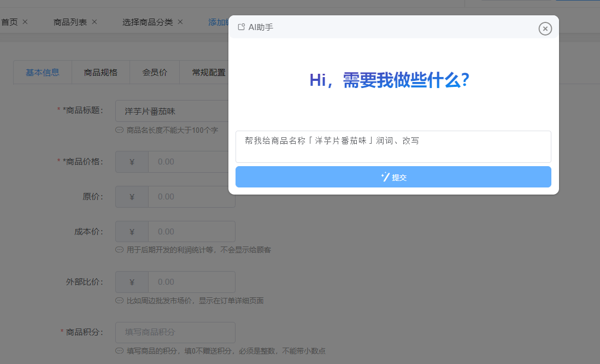Image resolution: width=600 pixels, height=364 pixels.
Task: Click the AI助手 dialog title text
Action: pyautogui.click(x=261, y=27)
